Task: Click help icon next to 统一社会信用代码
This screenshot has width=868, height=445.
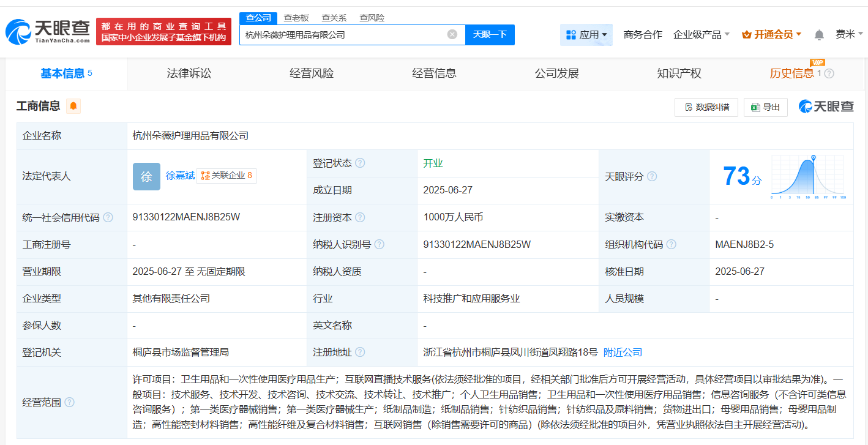Action: [x=108, y=217]
